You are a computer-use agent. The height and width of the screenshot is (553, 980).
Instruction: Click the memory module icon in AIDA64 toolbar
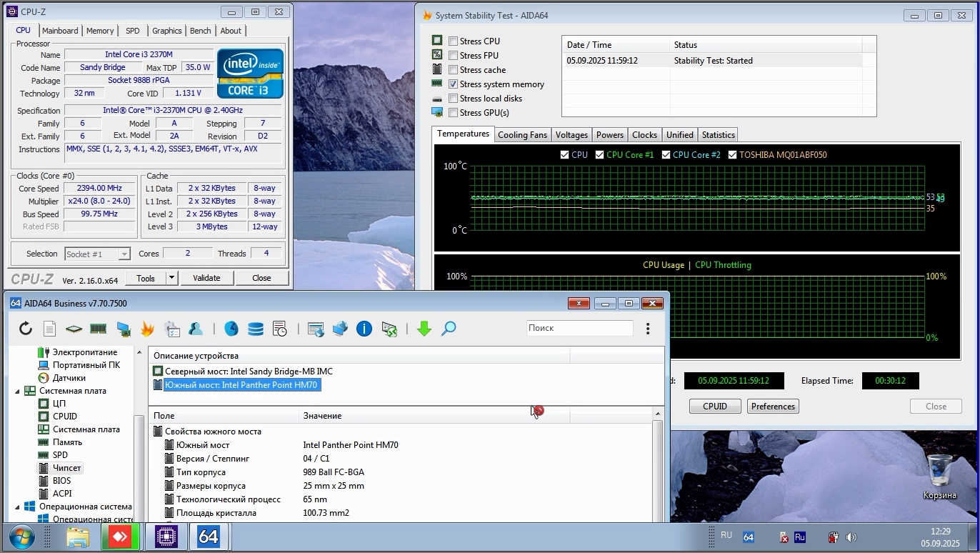98,329
